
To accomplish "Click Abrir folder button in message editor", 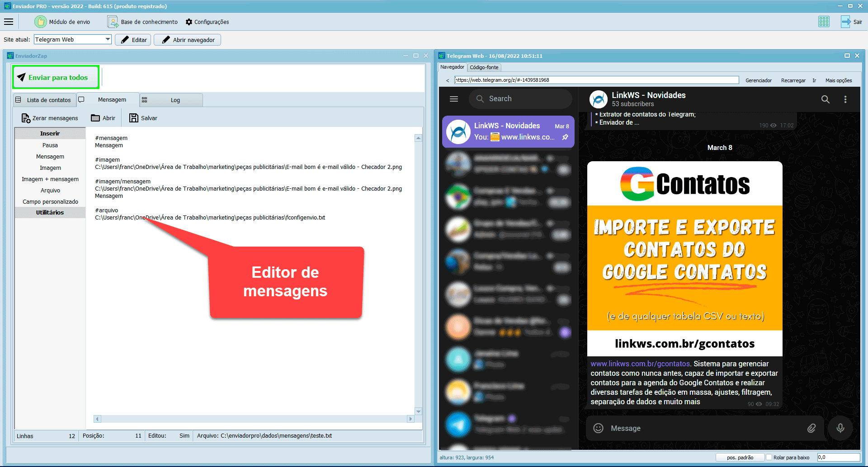I will [104, 118].
